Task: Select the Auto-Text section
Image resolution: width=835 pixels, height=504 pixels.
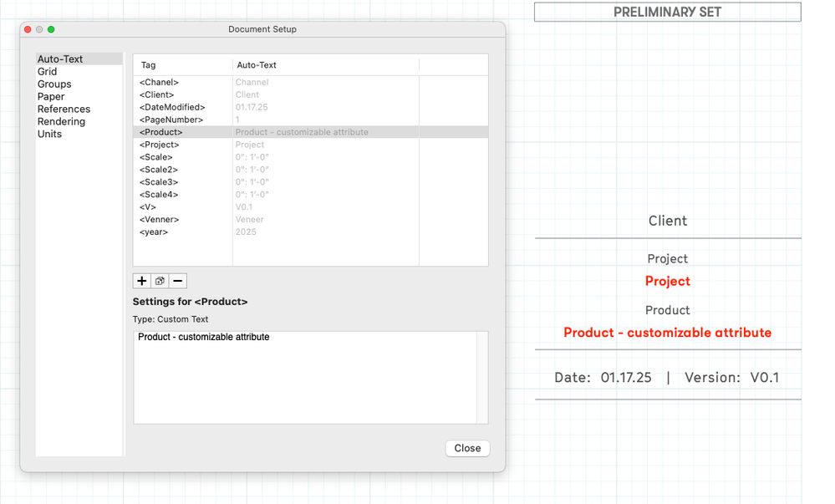Action: (x=79, y=59)
